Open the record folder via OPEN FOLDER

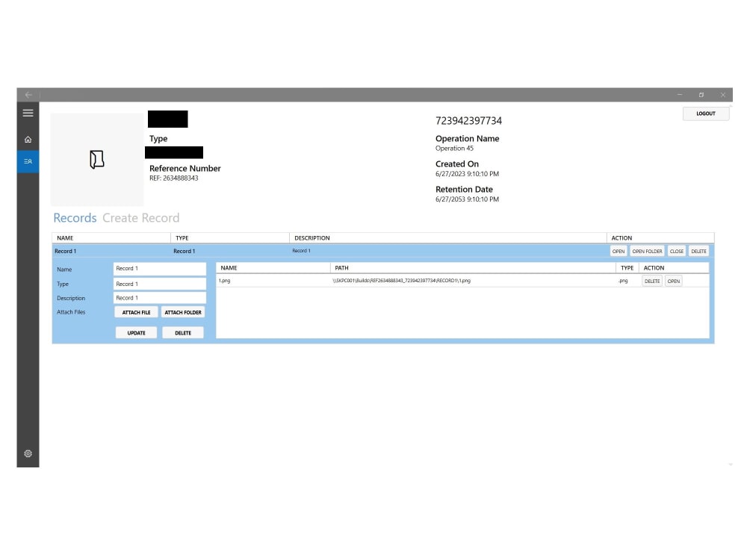pos(647,251)
